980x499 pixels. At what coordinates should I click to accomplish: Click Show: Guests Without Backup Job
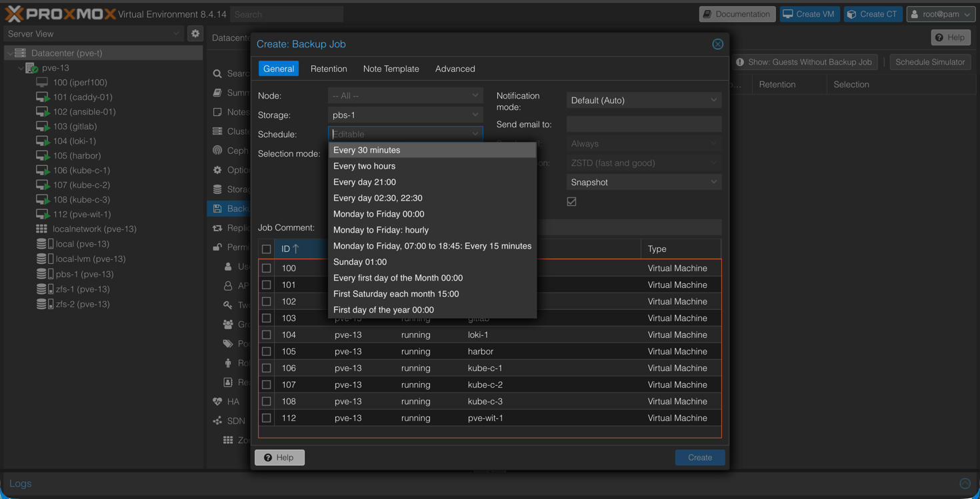(x=804, y=62)
